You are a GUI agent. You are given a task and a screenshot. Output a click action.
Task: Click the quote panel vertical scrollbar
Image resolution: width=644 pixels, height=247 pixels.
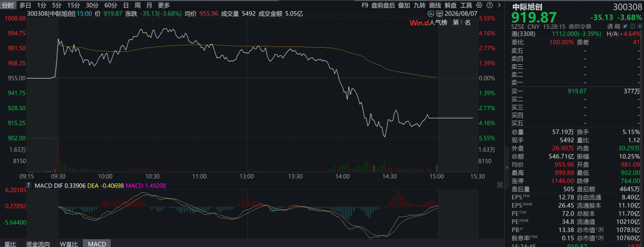pyautogui.click(x=642, y=137)
